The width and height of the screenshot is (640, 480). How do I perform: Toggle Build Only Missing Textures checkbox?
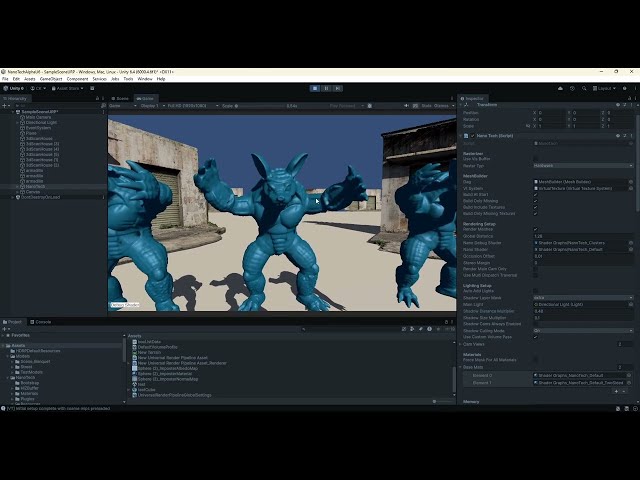[x=536, y=213]
